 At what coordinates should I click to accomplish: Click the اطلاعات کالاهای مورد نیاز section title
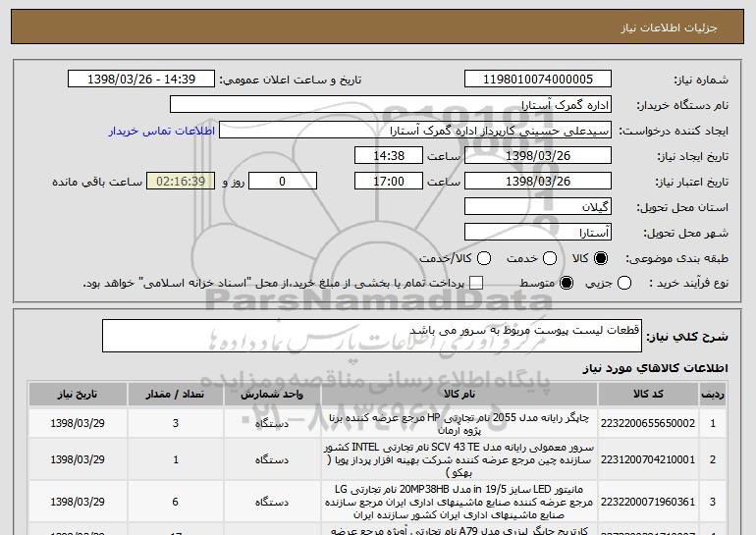[655, 368]
